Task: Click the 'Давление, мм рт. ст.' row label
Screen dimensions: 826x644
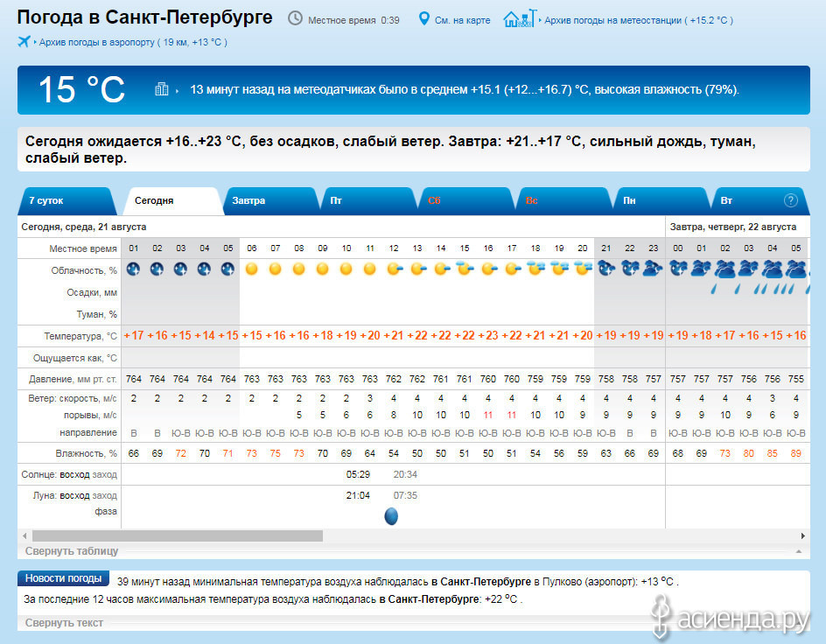Action: pyautogui.click(x=73, y=379)
